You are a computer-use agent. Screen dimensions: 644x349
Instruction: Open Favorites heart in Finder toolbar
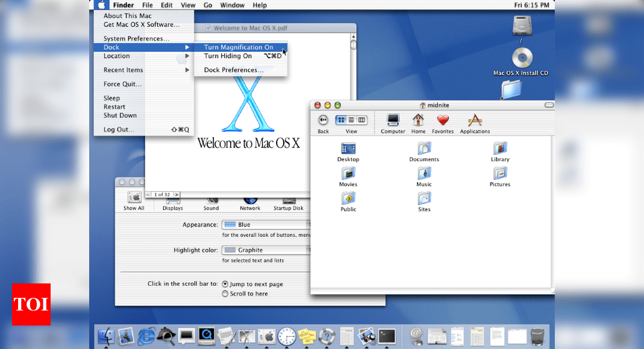443,124
